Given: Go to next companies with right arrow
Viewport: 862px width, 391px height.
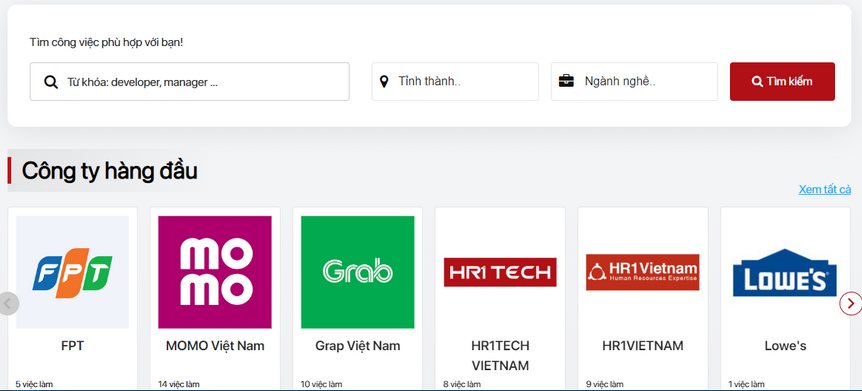Looking at the screenshot, I should pyautogui.click(x=850, y=304).
